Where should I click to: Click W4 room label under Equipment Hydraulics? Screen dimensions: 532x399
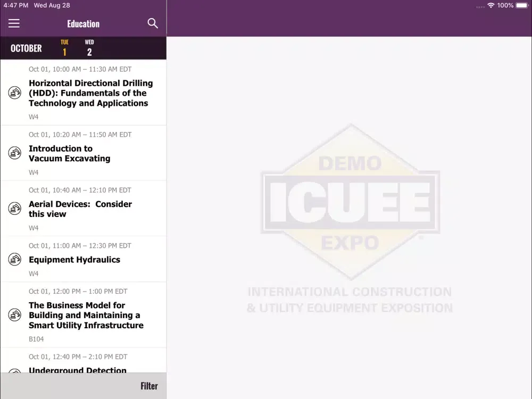[x=34, y=273]
